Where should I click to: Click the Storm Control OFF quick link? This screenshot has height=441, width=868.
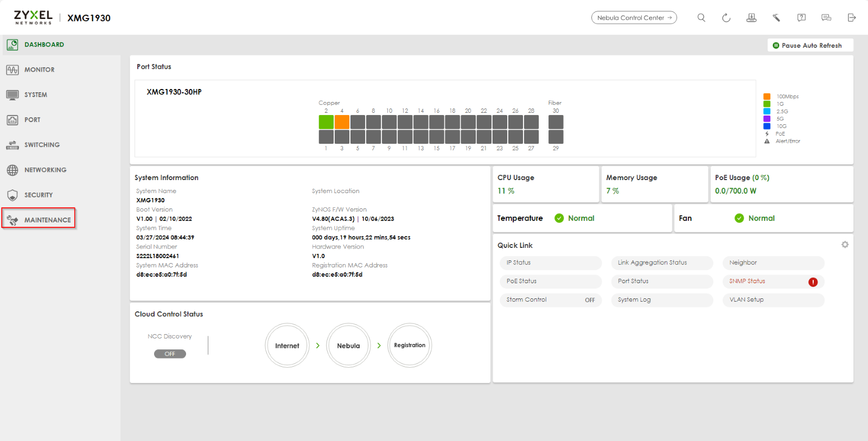550,300
